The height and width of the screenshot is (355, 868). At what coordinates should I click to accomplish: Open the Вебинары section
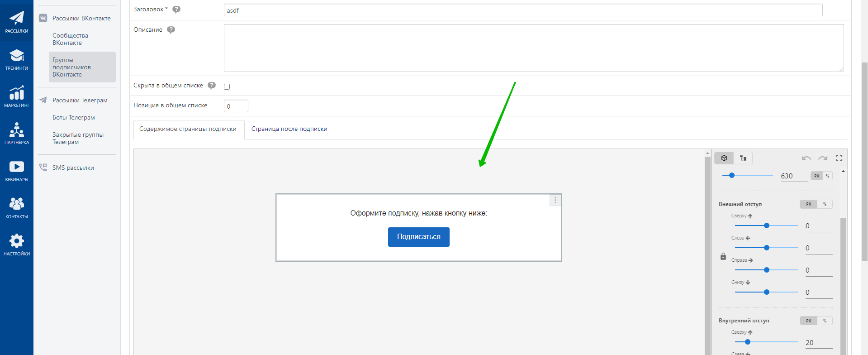[17, 171]
